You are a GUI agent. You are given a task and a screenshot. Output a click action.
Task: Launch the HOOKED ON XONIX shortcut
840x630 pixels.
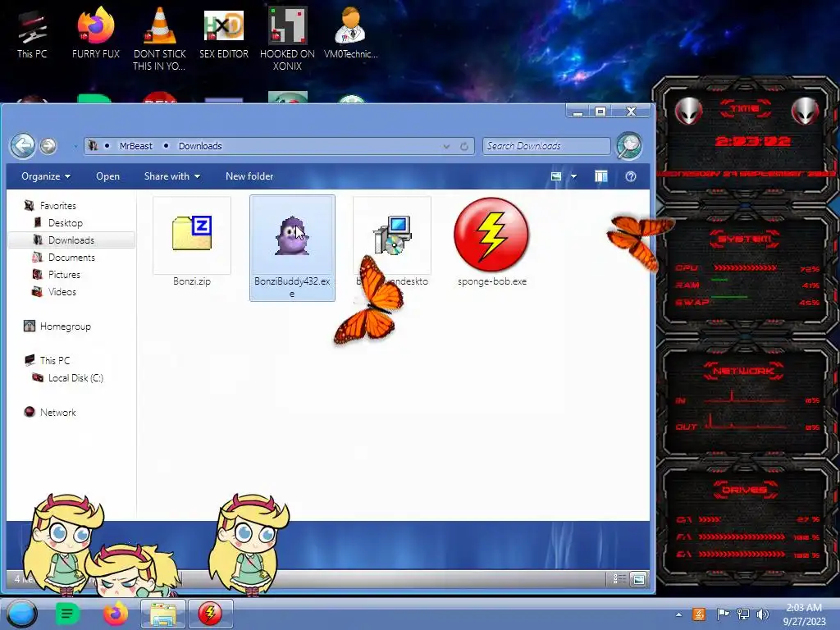[287, 39]
